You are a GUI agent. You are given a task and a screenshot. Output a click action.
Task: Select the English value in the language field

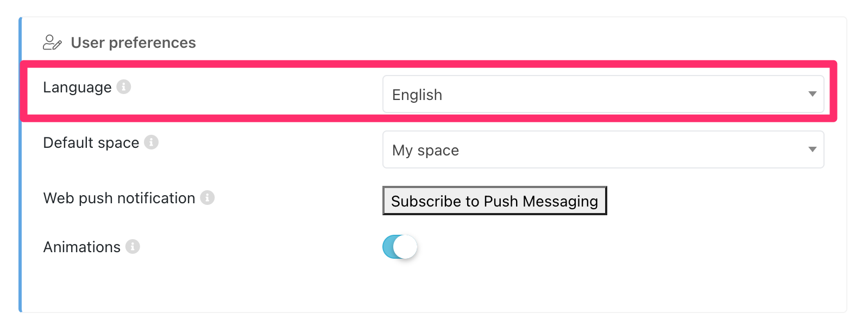tap(417, 94)
